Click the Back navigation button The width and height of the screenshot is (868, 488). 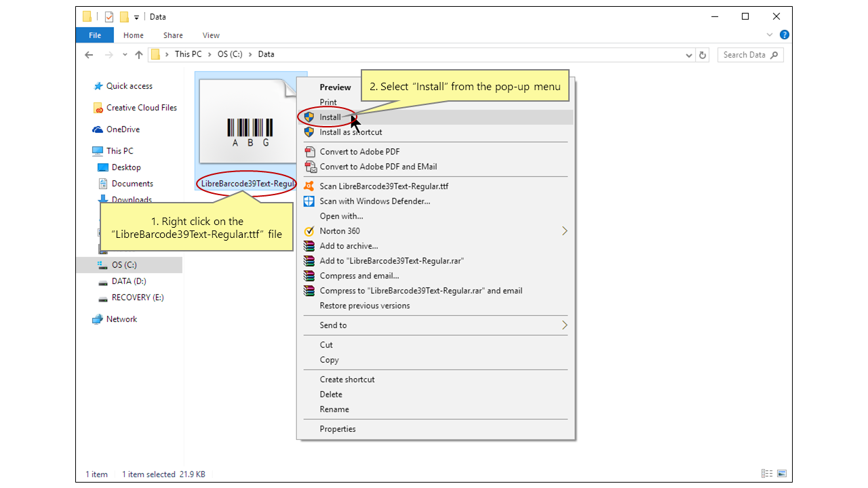[89, 54]
